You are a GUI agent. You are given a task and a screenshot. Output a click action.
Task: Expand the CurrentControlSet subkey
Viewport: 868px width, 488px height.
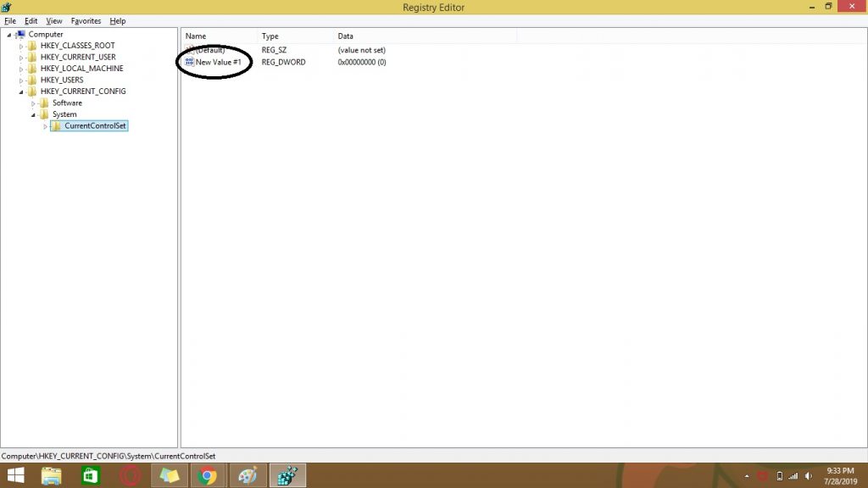46,127
